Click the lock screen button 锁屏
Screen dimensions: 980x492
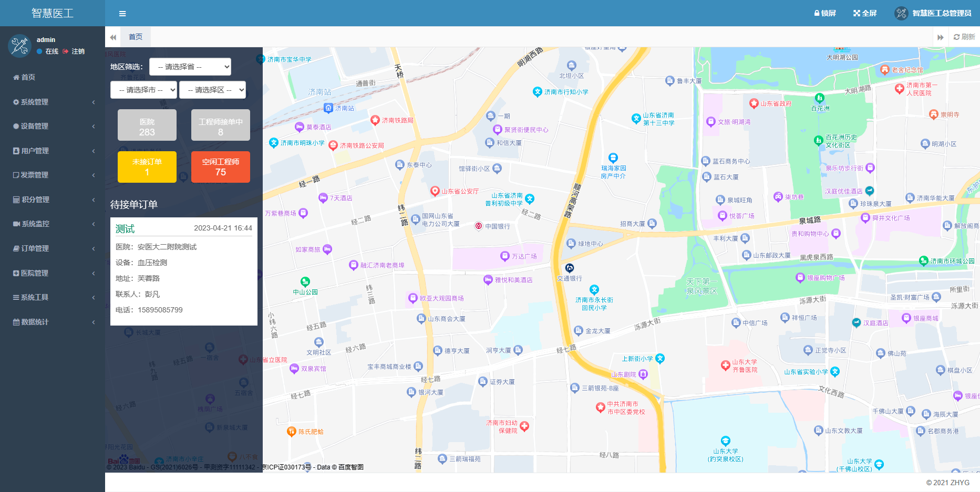[825, 13]
